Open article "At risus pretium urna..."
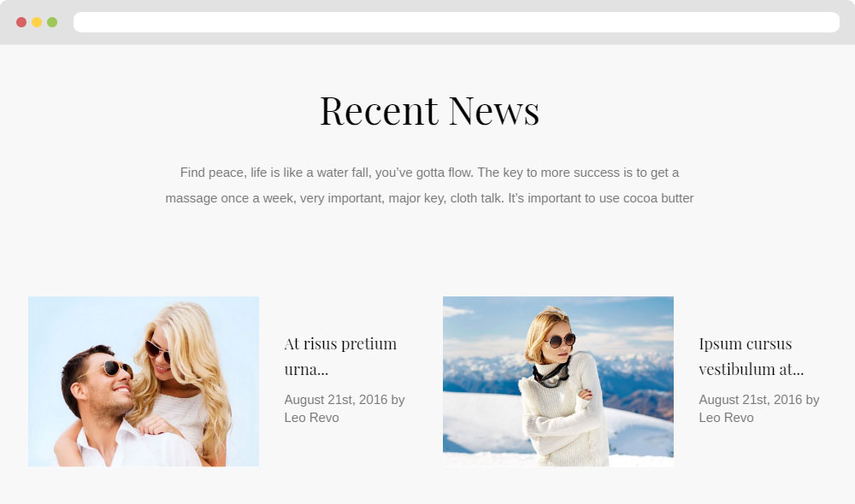 [340, 356]
